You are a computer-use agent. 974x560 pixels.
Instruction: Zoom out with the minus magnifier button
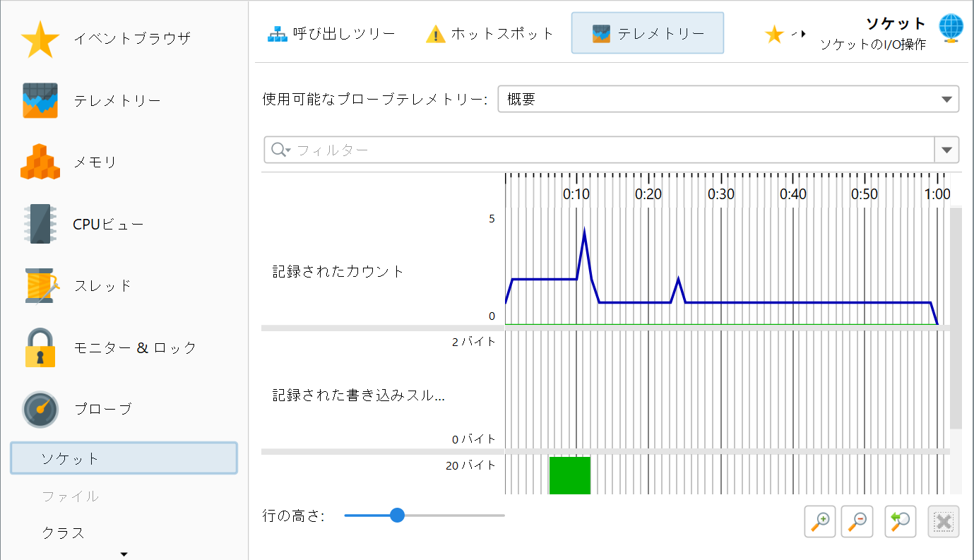click(x=857, y=522)
